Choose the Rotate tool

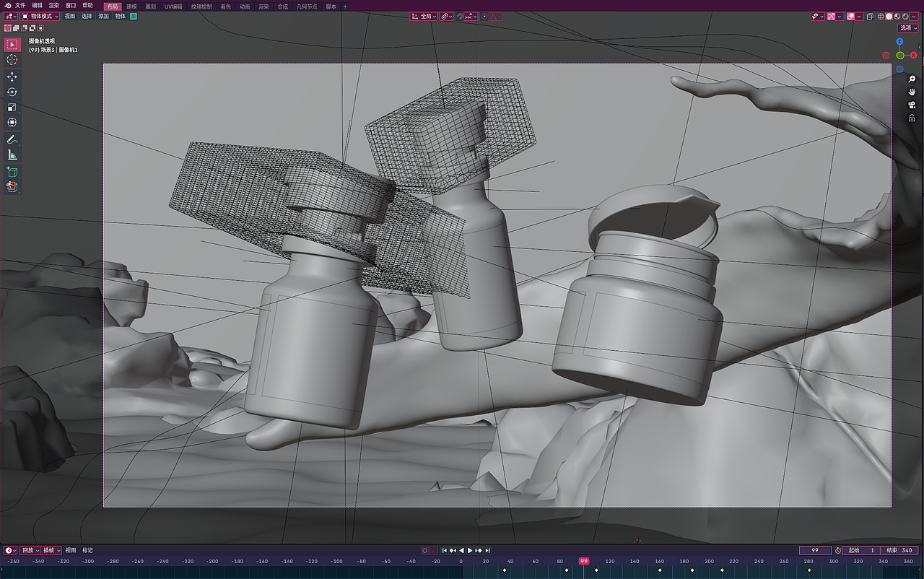(x=12, y=92)
